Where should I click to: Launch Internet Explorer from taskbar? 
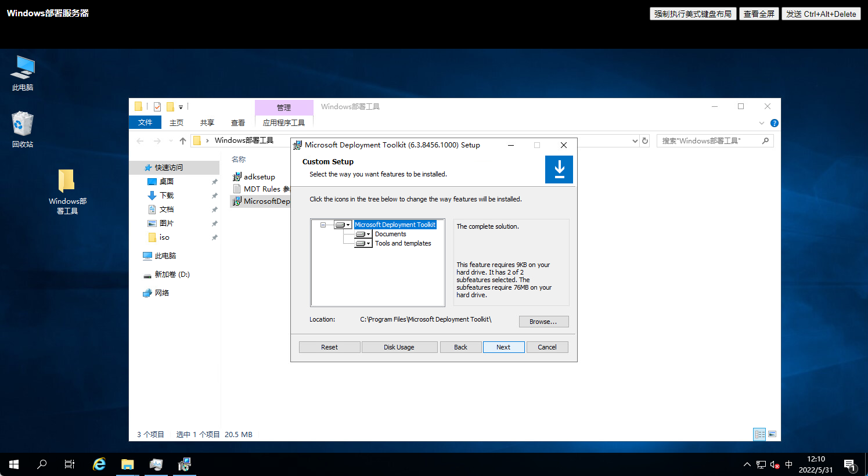point(100,464)
